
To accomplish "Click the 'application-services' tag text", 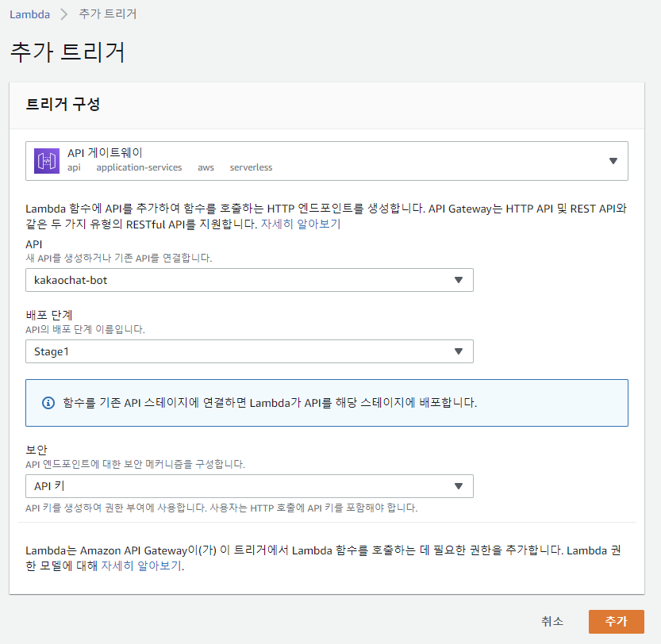I will pos(139,168).
